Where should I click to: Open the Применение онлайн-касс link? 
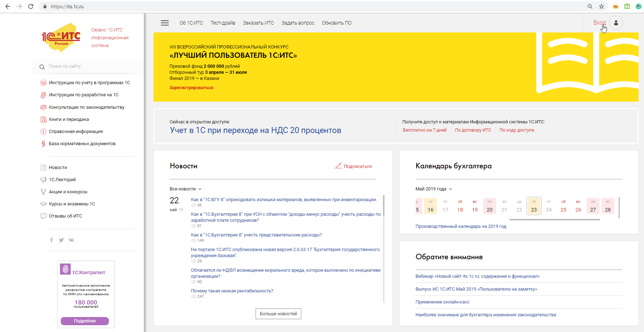point(442,302)
